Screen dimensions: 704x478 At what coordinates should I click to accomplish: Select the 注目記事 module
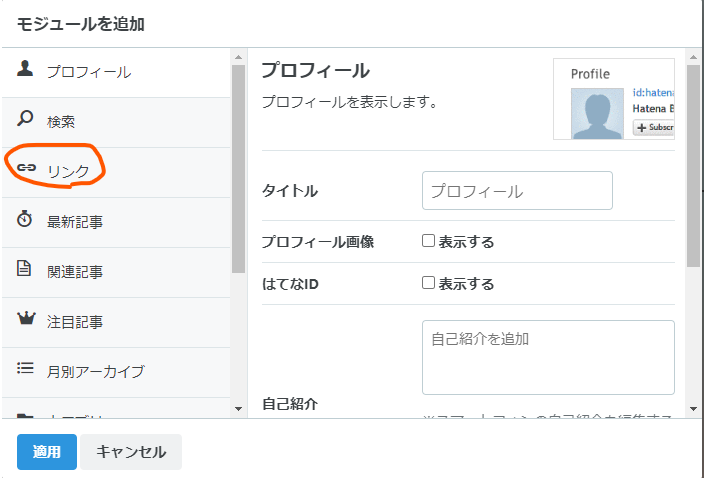pos(116,323)
